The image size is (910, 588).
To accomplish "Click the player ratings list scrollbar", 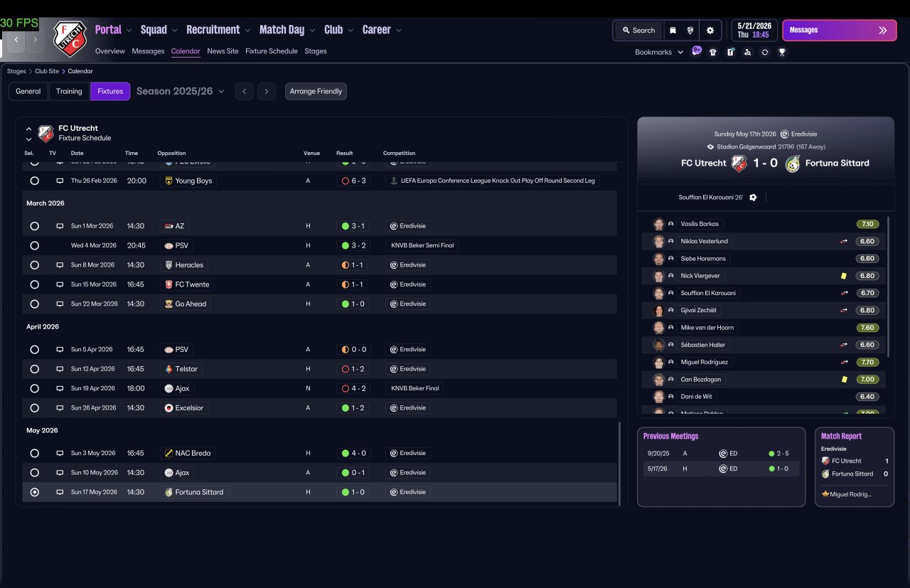I will (888, 286).
